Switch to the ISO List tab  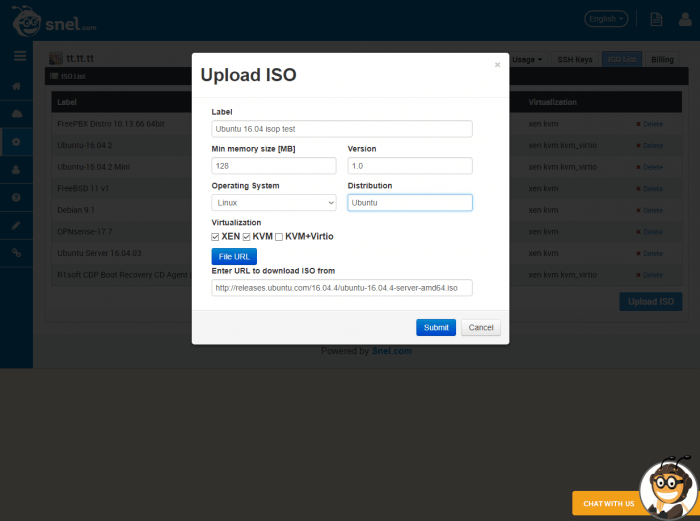[x=622, y=59]
